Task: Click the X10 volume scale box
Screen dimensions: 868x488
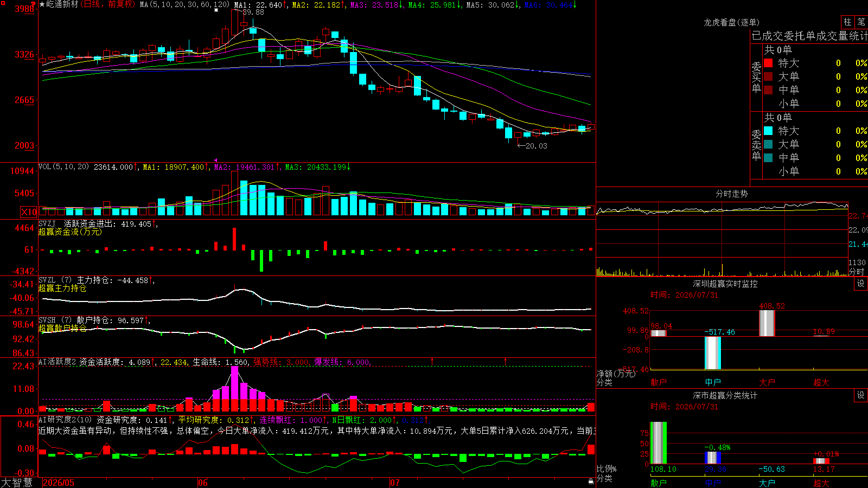Action: 29,212
